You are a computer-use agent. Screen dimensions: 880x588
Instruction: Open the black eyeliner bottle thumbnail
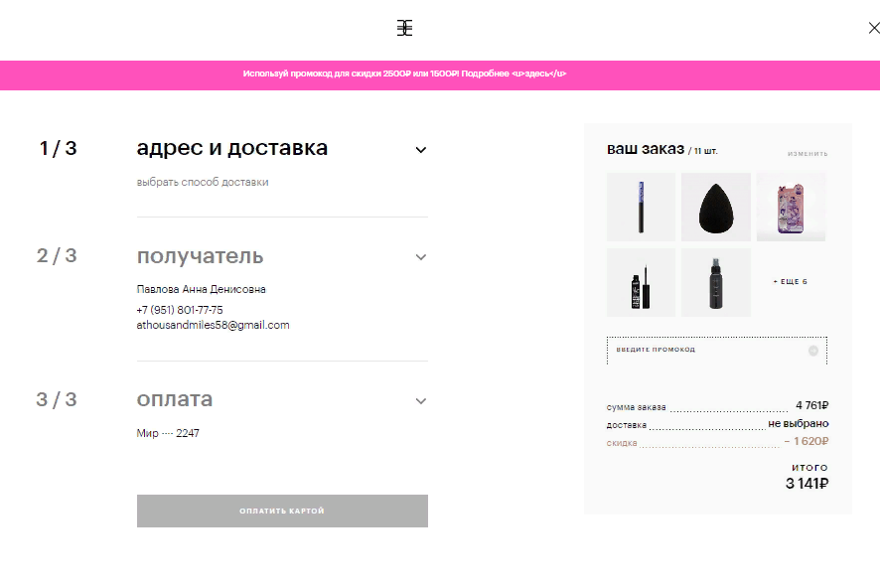click(x=641, y=282)
